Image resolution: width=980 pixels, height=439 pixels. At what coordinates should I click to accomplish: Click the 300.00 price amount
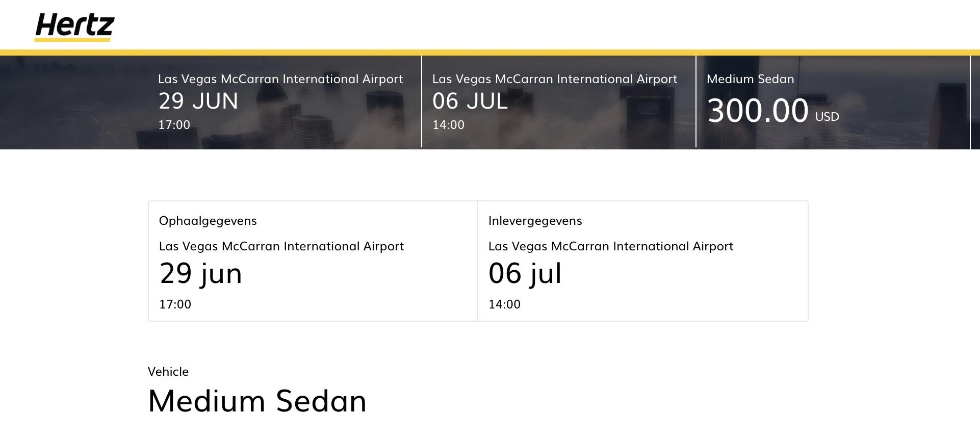click(758, 111)
